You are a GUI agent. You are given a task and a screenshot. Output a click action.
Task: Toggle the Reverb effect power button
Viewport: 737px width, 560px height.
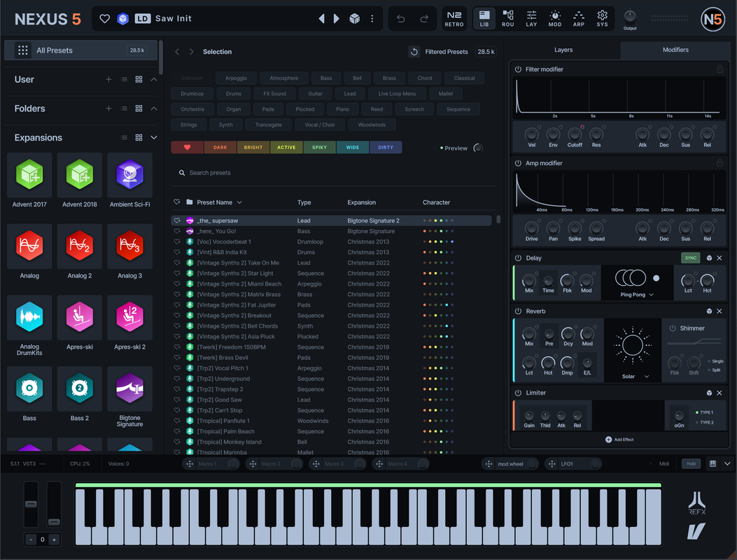pos(518,311)
